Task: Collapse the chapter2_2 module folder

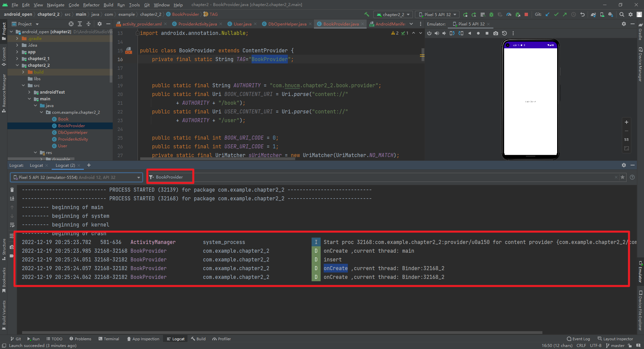Action: (x=17, y=65)
